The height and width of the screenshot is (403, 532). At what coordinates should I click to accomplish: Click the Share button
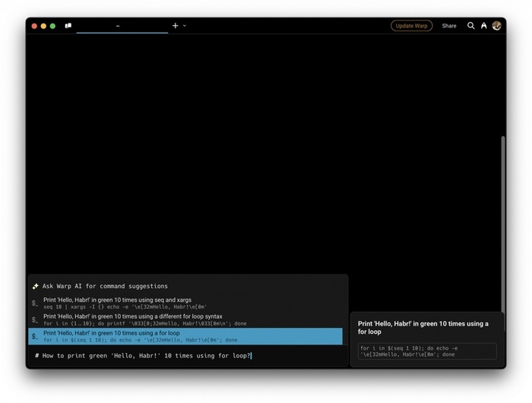tap(449, 26)
